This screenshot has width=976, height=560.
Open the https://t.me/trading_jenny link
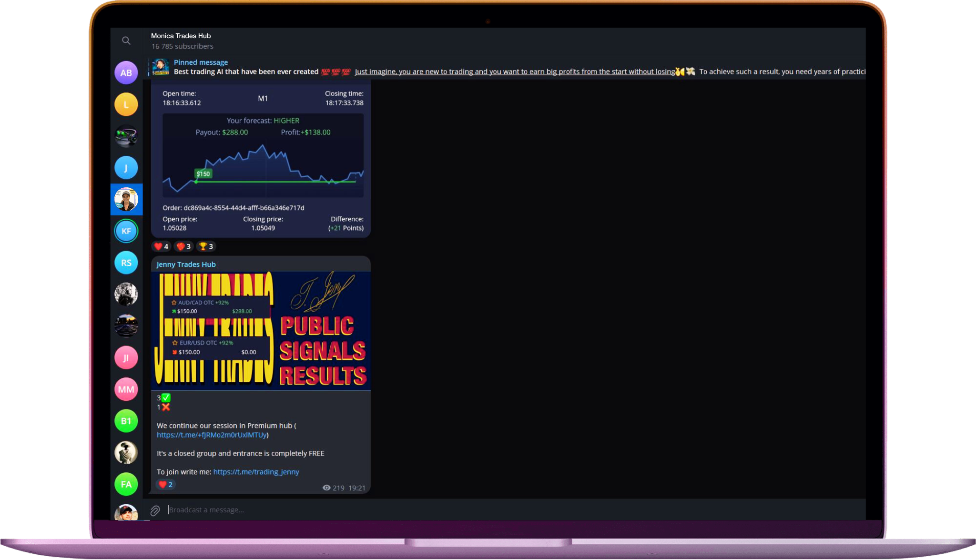pyautogui.click(x=256, y=472)
